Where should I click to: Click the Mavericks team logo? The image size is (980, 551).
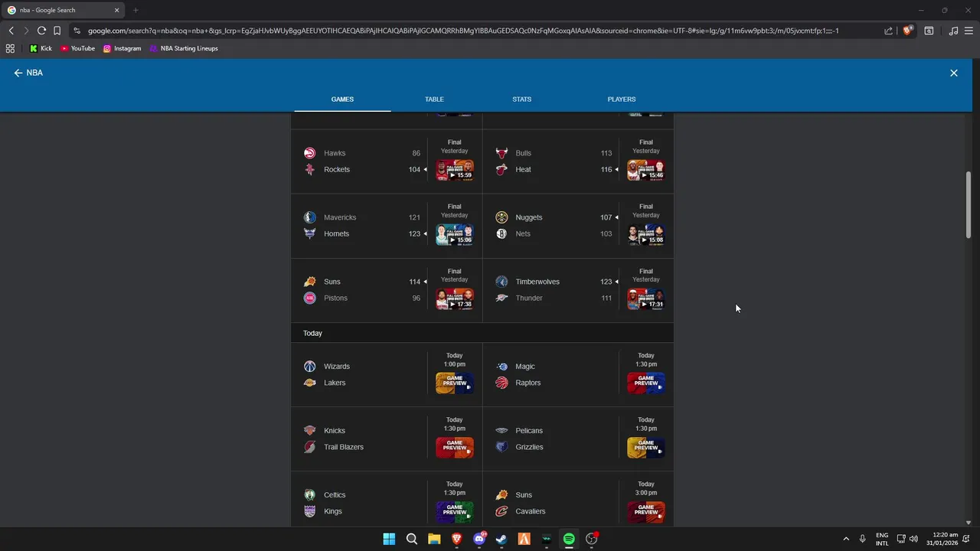coord(309,217)
